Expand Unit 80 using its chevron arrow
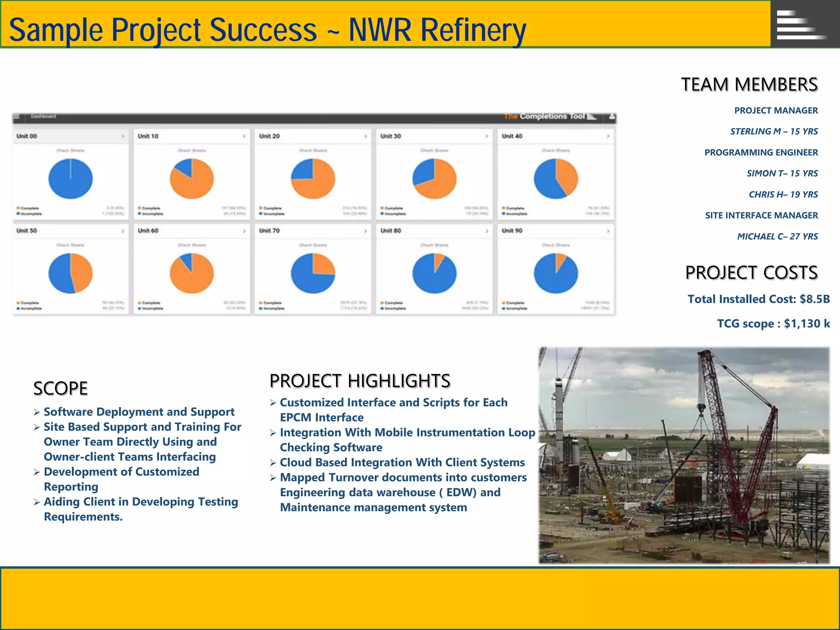840x630 pixels. pyautogui.click(x=486, y=231)
